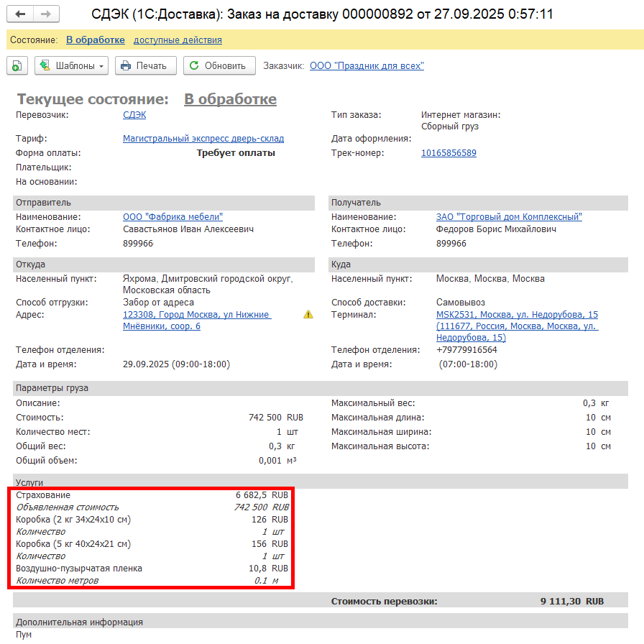Open sender ООО "Фабрика мебели"

point(172,216)
